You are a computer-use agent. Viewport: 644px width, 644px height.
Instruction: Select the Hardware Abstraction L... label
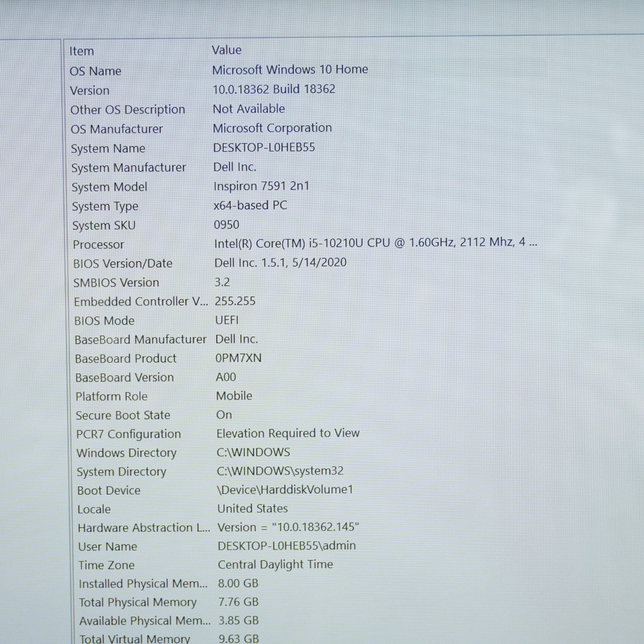[x=144, y=528]
